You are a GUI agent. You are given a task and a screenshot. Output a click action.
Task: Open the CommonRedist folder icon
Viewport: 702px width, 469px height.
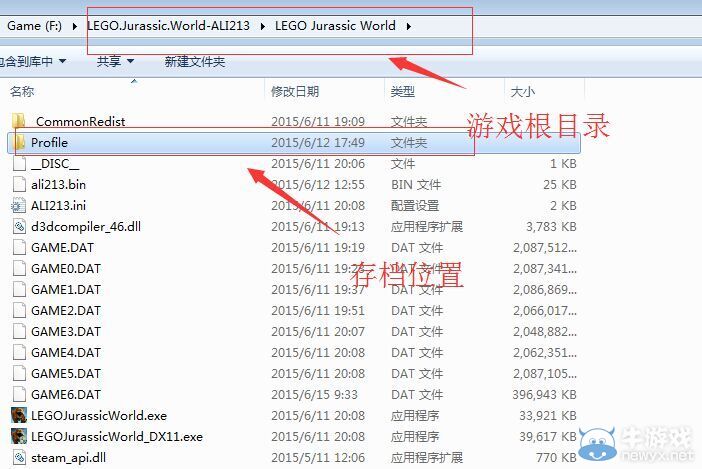19,121
